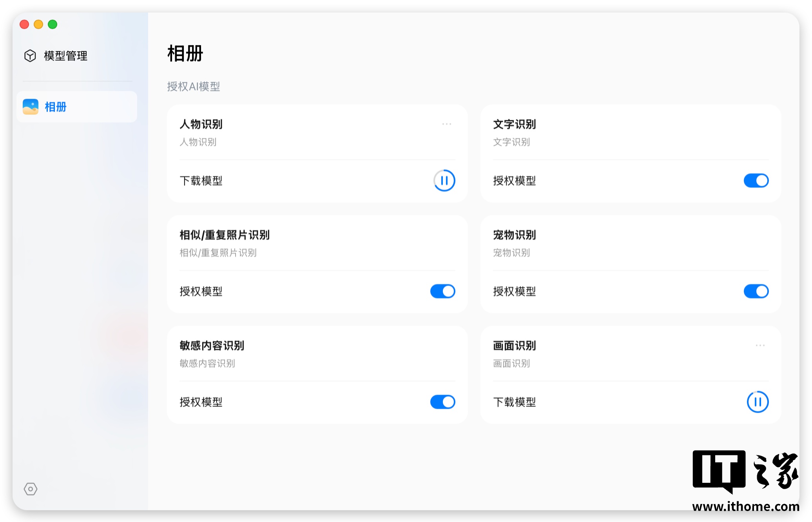
Task: Close the window with red button
Action: [x=24, y=24]
